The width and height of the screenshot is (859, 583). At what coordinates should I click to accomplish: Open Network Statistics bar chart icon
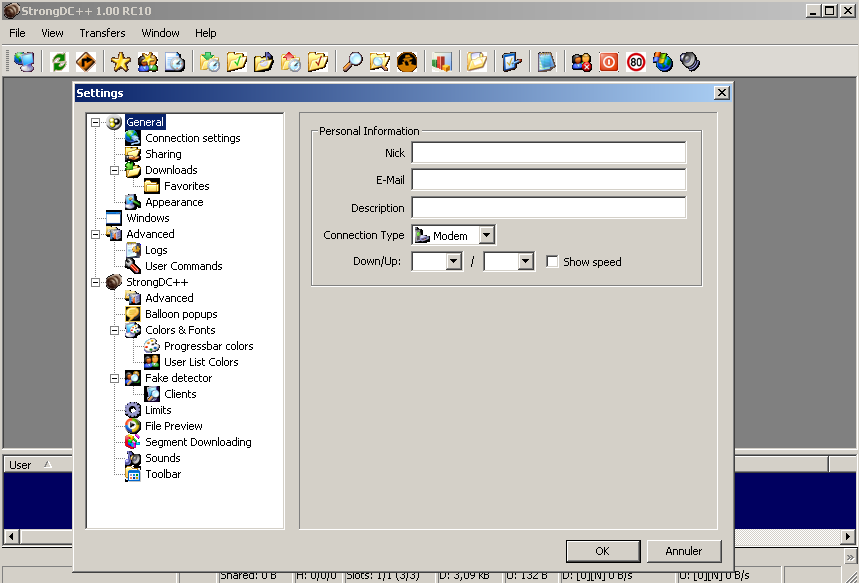coord(442,61)
